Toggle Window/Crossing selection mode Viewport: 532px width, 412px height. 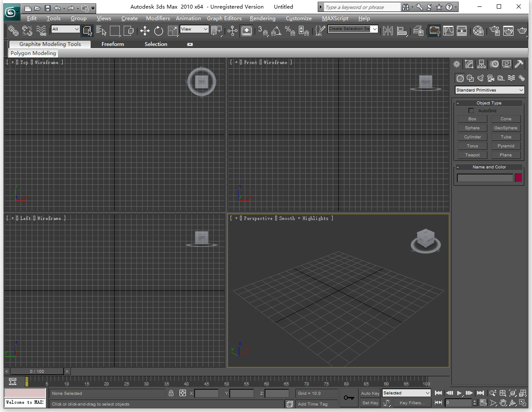click(x=128, y=31)
